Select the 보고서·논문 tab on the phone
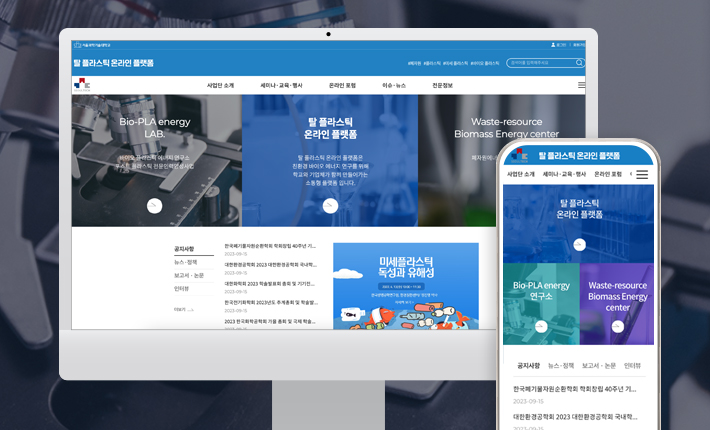This screenshot has width=710, height=430. pyautogui.click(x=599, y=366)
